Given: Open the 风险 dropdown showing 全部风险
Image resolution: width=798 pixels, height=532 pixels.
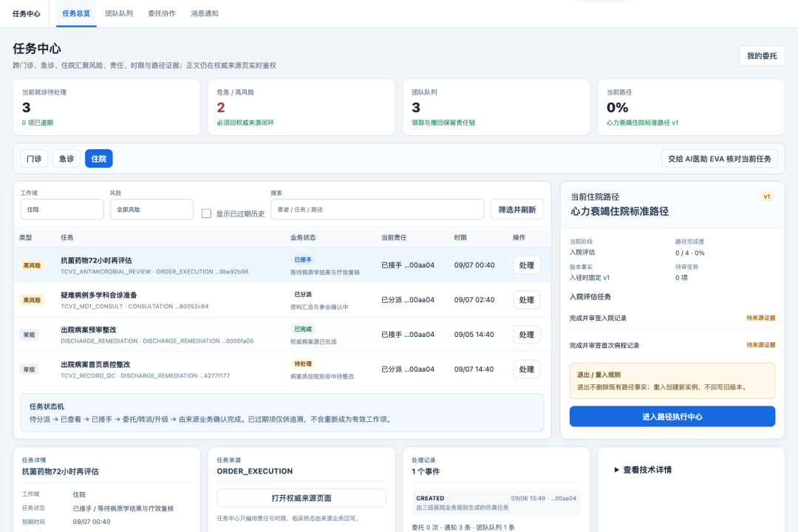Looking at the screenshot, I should tap(151, 209).
